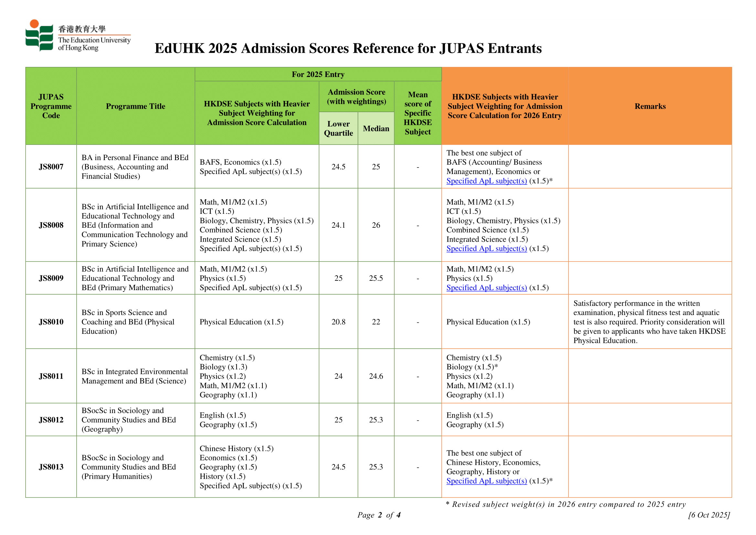Open Specified ApL subject(s) link for JS8009
The height and width of the screenshot is (535, 756).
(x=486, y=288)
